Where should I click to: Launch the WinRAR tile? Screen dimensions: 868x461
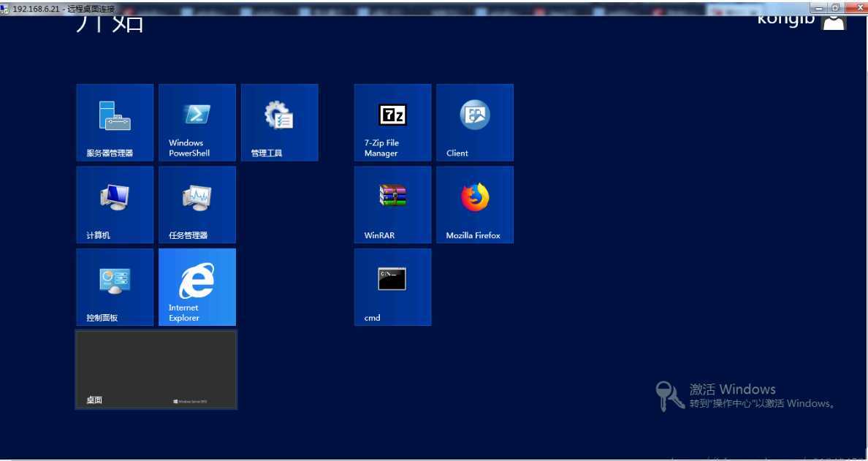[x=392, y=205]
